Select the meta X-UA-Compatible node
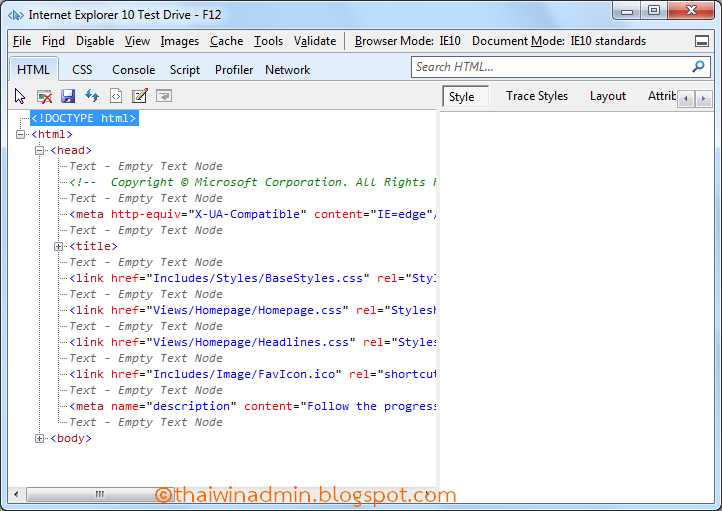This screenshot has height=511, width=722. tap(252, 215)
